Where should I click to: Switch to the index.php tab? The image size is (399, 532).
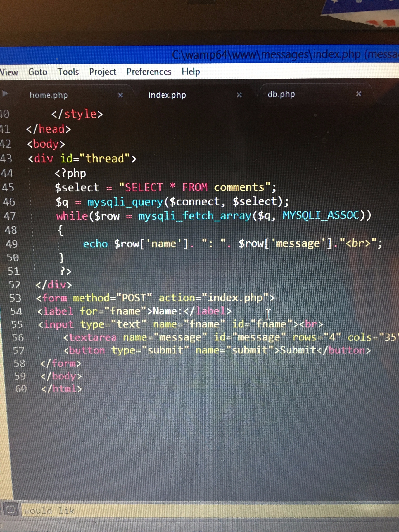(167, 95)
